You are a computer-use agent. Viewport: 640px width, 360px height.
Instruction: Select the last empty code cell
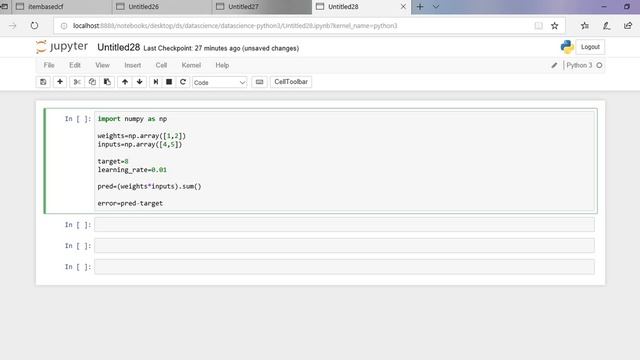click(344, 267)
